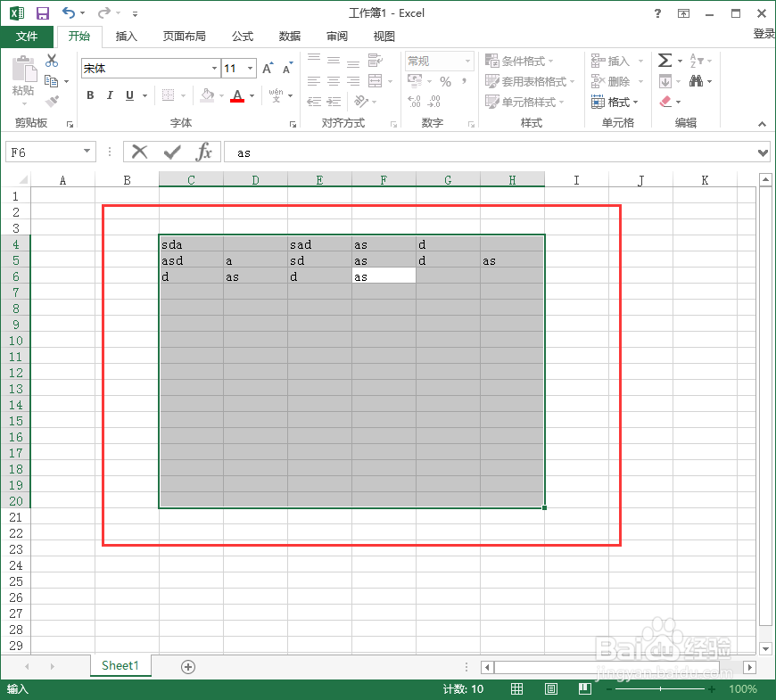Click the Find binoculars icon

(x=696, y=80)
